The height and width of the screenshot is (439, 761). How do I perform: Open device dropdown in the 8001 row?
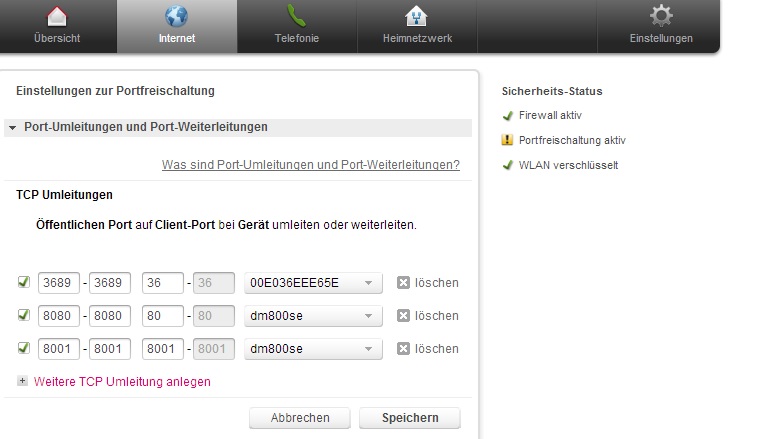(x=313, y=349)
